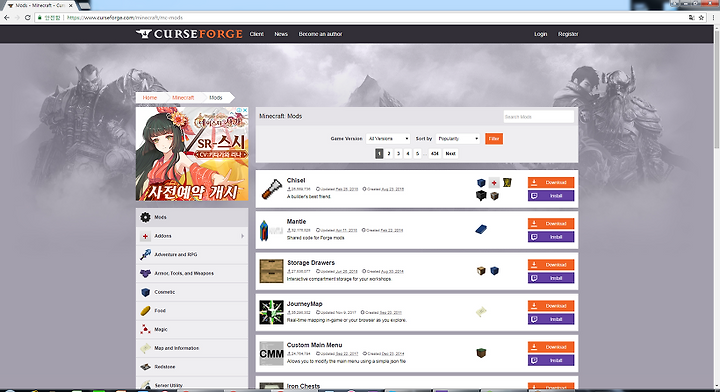Focus the Search Mods input field

tap(538, 117)
